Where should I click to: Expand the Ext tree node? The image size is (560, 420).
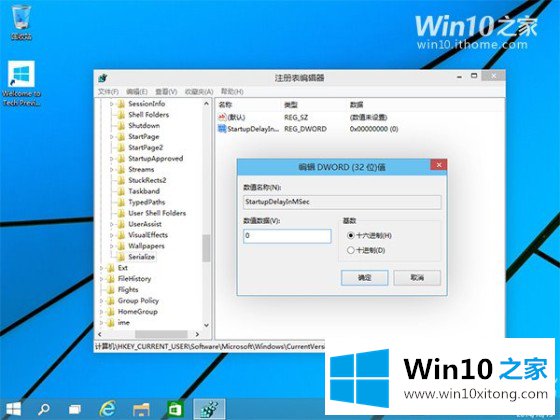point(101,268)
